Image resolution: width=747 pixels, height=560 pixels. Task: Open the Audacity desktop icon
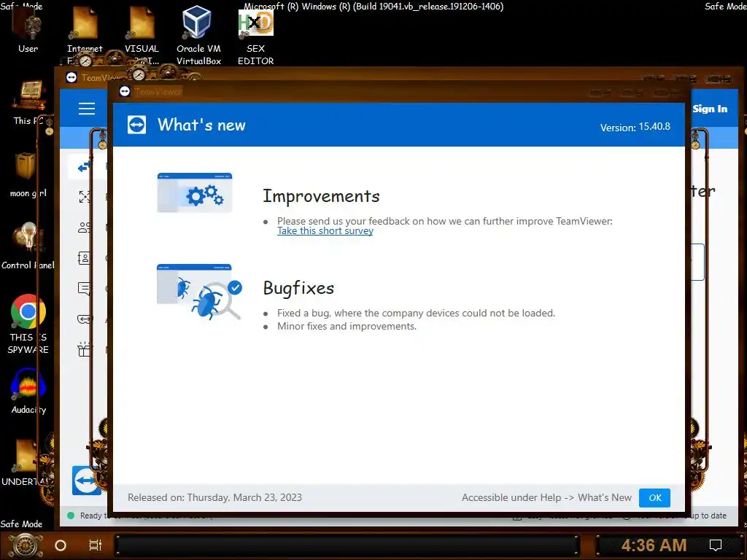coord(28,391)
